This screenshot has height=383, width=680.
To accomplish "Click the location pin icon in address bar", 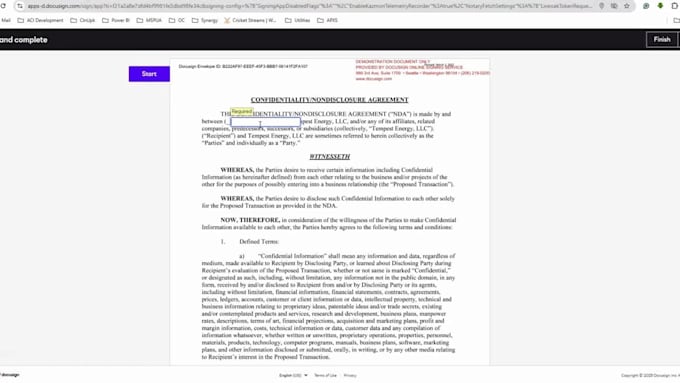I will [x=602, y=6].
